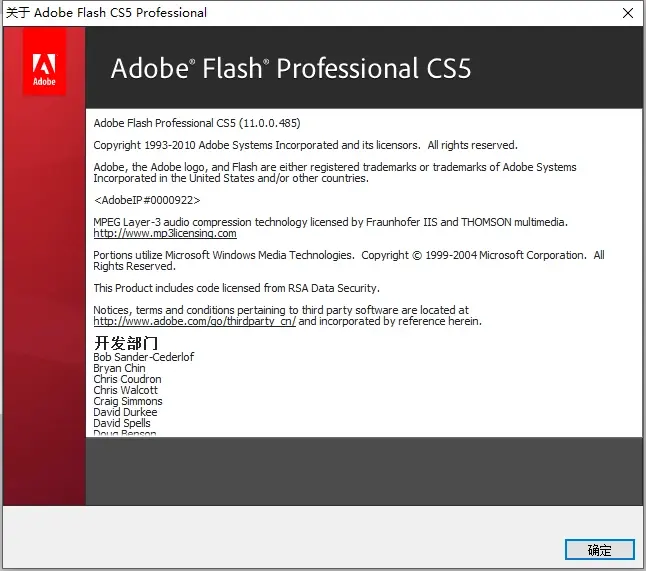646x571 pixels.
Task: Select Chris Coudron in the credits list
Action: (127, 379)
